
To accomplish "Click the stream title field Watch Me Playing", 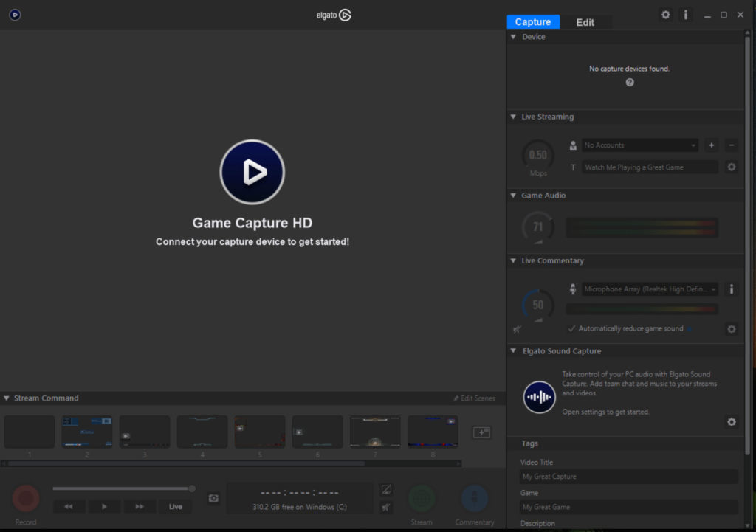I will (650, 167).
